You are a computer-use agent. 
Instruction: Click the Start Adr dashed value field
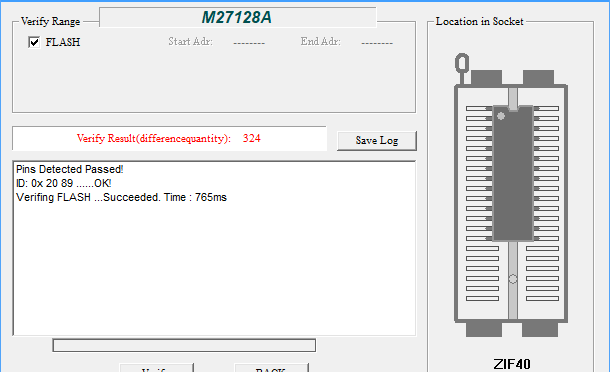pyautogui.click(x=249, y=42)
